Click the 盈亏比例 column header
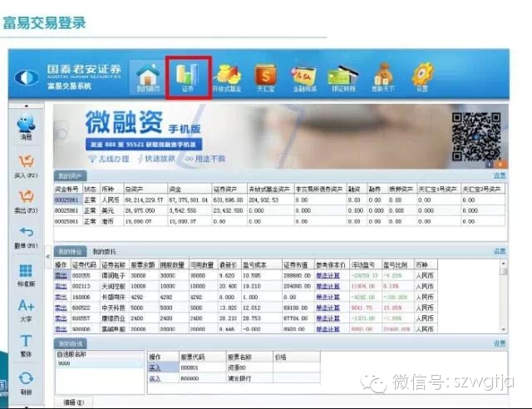This screenshot has height=409, width=532. [397, 264]
